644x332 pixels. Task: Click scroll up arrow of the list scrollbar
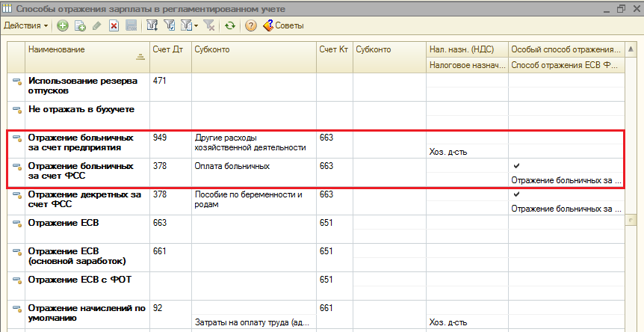[x=631, y=49]
